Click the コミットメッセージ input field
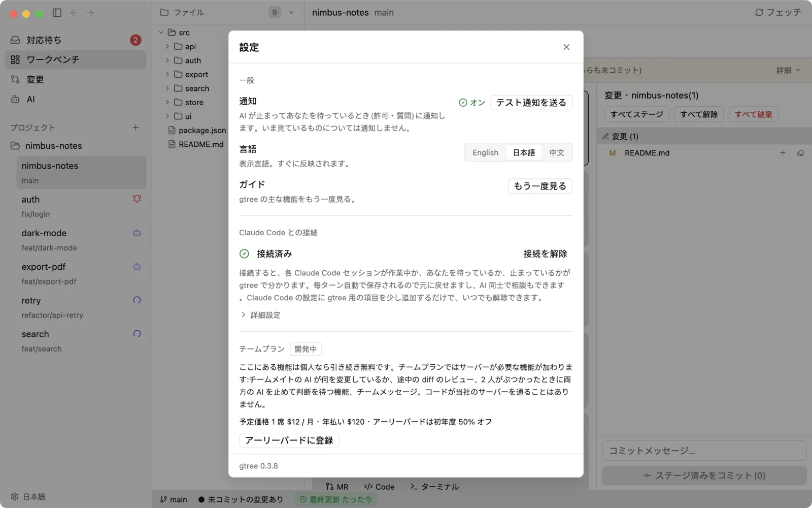 point(704,451)
